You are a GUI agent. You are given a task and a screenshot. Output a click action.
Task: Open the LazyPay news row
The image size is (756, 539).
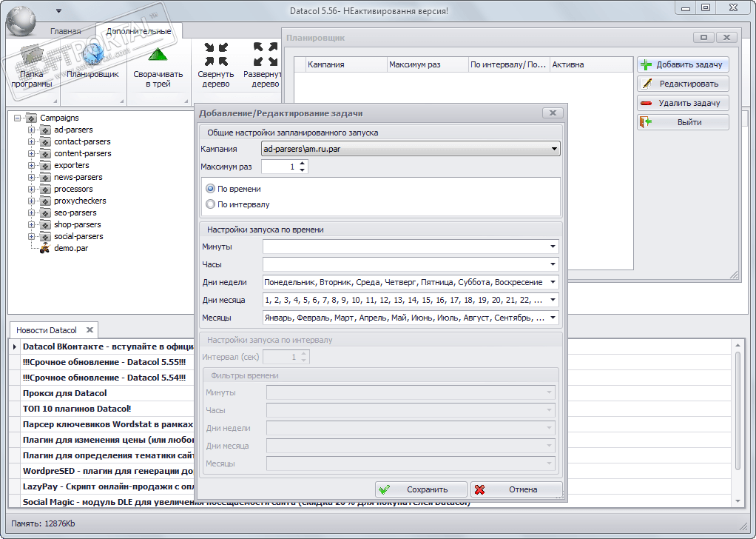pyautogui.click(x=108, y=486)
